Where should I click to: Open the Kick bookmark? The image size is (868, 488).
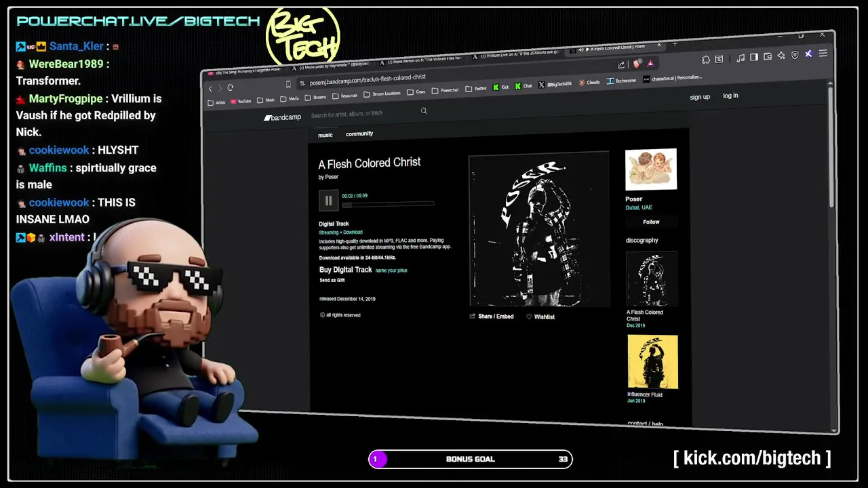[501, 87]
